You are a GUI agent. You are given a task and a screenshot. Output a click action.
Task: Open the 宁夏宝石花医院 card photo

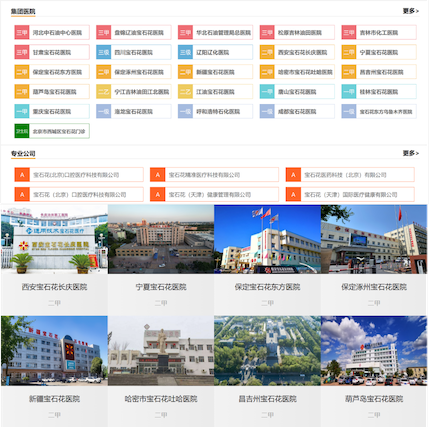(161, 239)
